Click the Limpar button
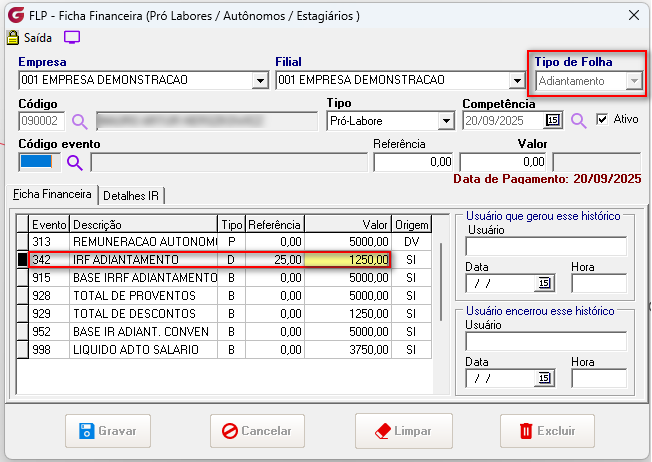 pos(403,431)
